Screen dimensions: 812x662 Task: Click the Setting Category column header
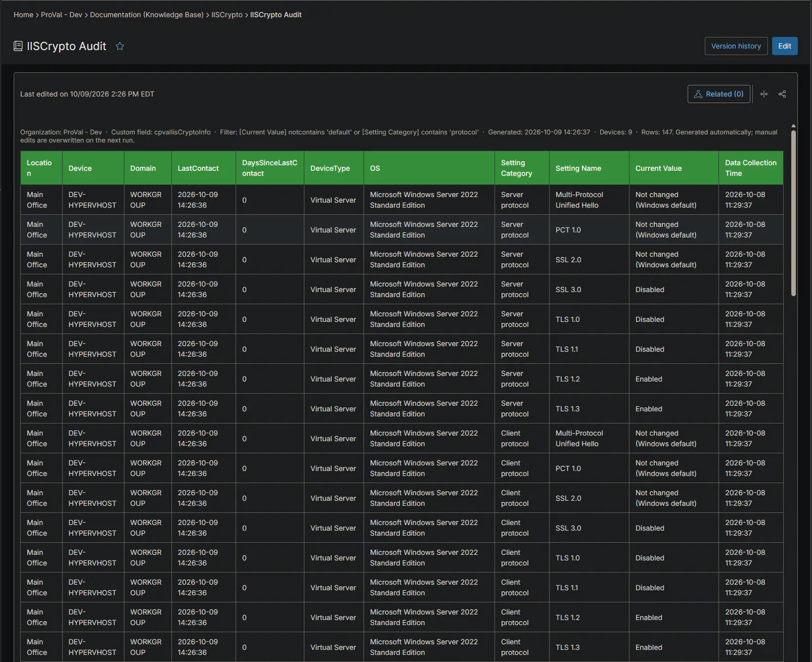click(x=522, y=168)
